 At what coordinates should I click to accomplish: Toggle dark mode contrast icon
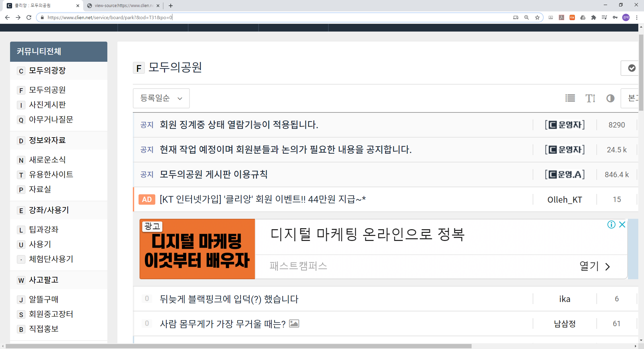[x=610, y=98]
